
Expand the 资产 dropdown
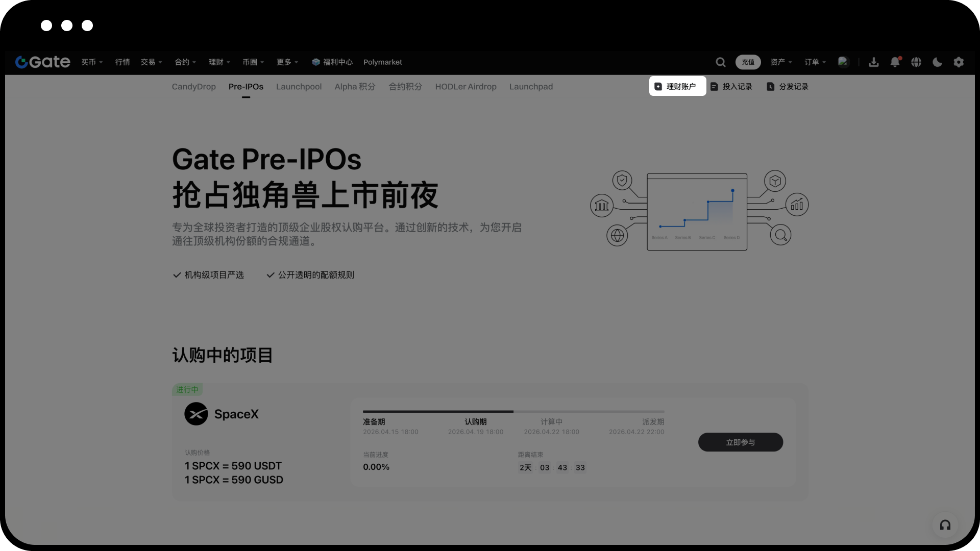click(781, 62)
